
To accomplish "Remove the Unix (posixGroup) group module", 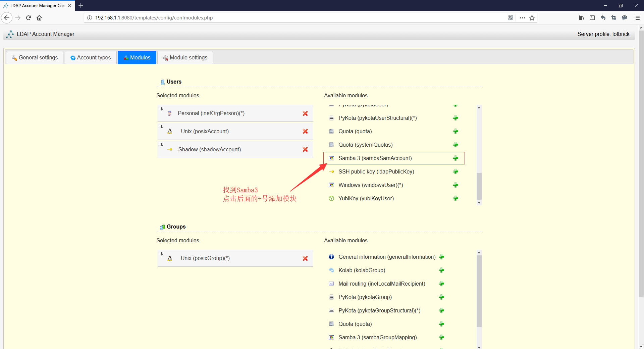I will [305, 258].
